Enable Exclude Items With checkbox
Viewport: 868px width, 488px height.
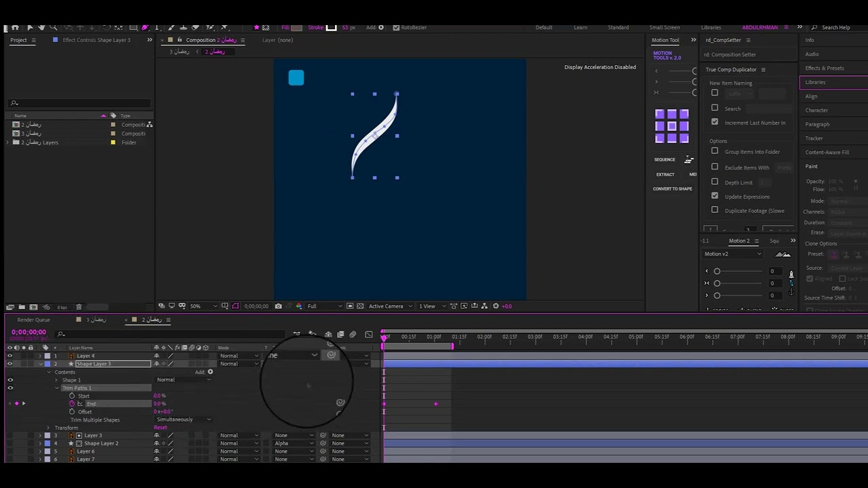715,167
